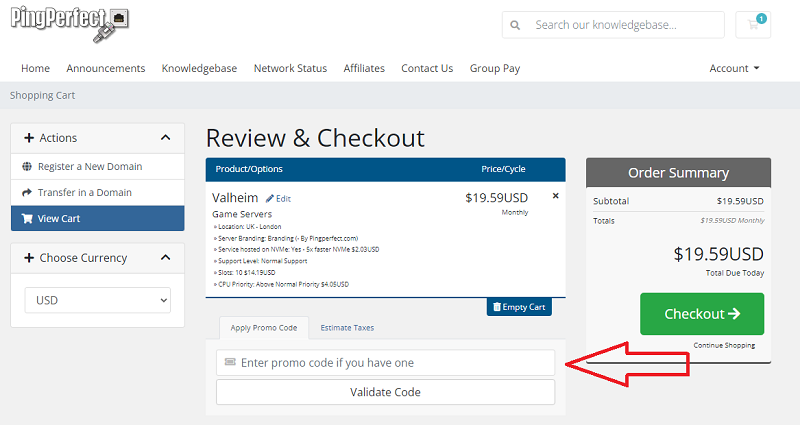Image resolution: width=800 pixels, height=425 pixels.
Task: Click Transfer in a Domain link
Action: (x=85, y=192)
